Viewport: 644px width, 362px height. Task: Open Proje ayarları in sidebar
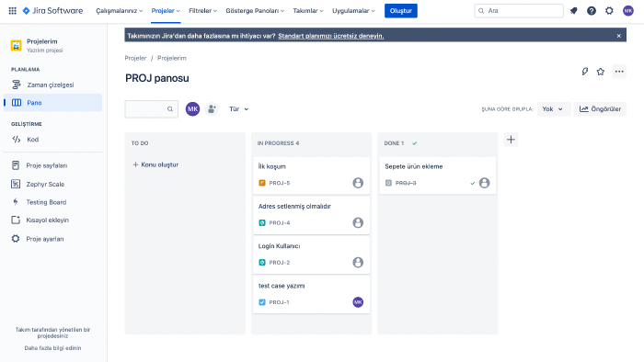pyautogui.click(x=53, y=239)
